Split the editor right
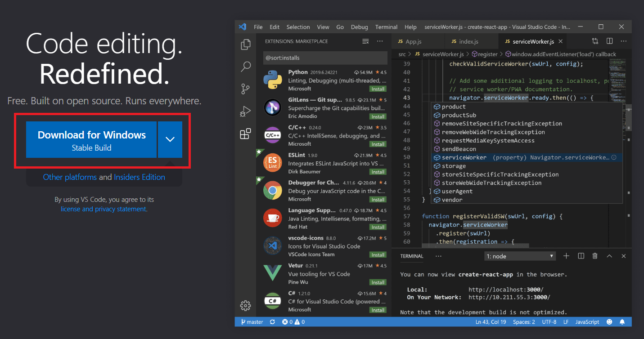 (610, 41)
